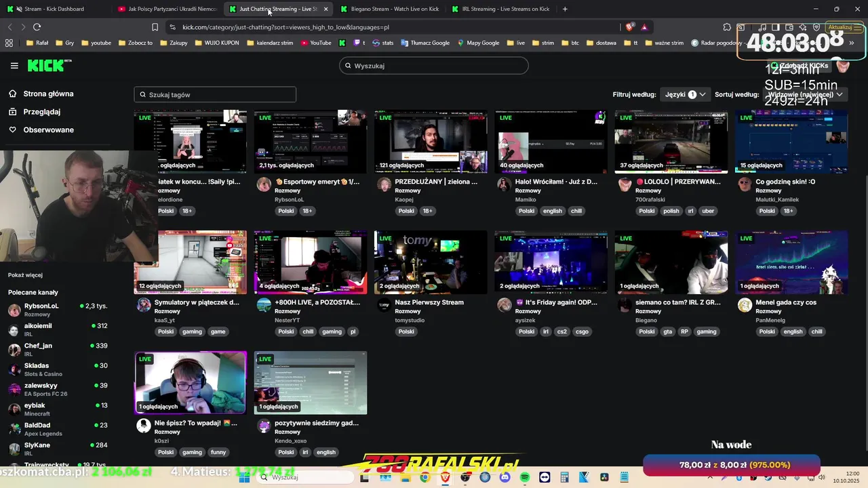The height and width of the screenshot is (488, 868).
Task: Open PanMenelg's avatar under Menel gada czy cos
Action: coord(745,305)
